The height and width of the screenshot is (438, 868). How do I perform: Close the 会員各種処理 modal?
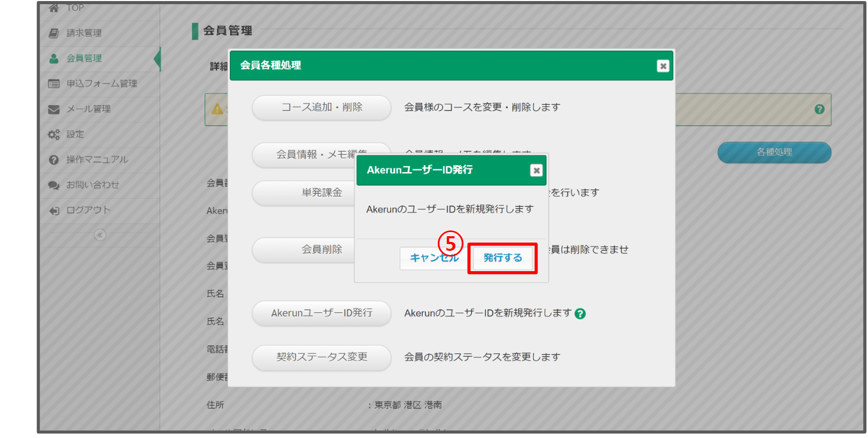point(663,66)
